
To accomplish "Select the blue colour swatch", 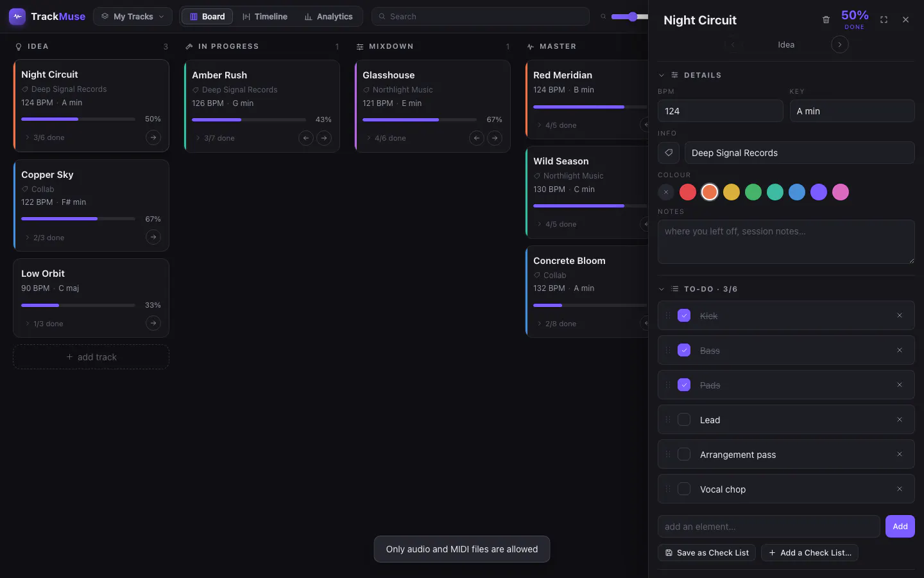I will [x=797, y=192].
